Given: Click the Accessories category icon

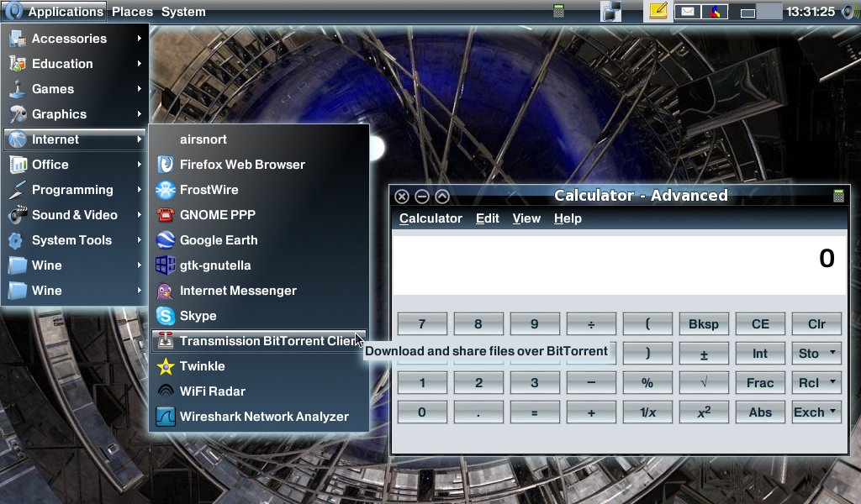Looking at the screenshot, I should tap(18, 39).
